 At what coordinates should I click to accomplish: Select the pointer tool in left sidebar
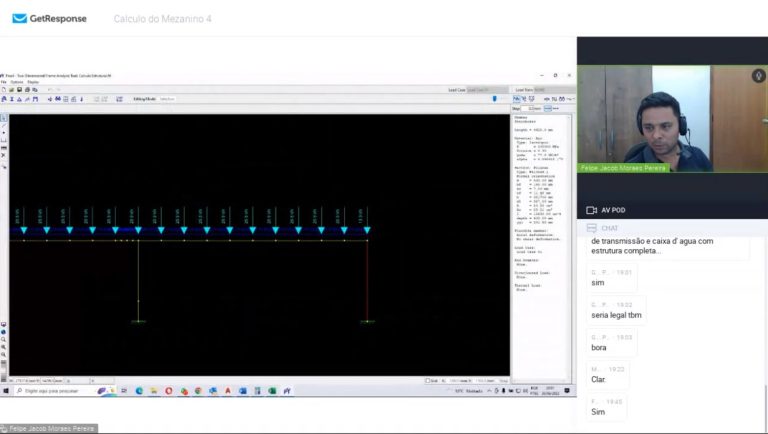(x=4, y=118)
